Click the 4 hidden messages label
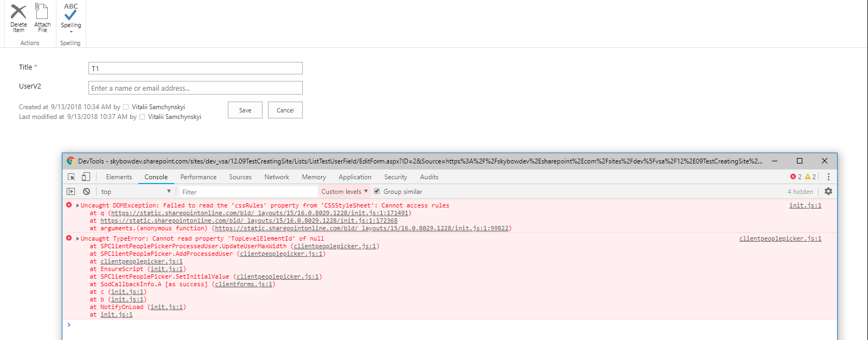 pyautogui.click(x=800, y=192)
